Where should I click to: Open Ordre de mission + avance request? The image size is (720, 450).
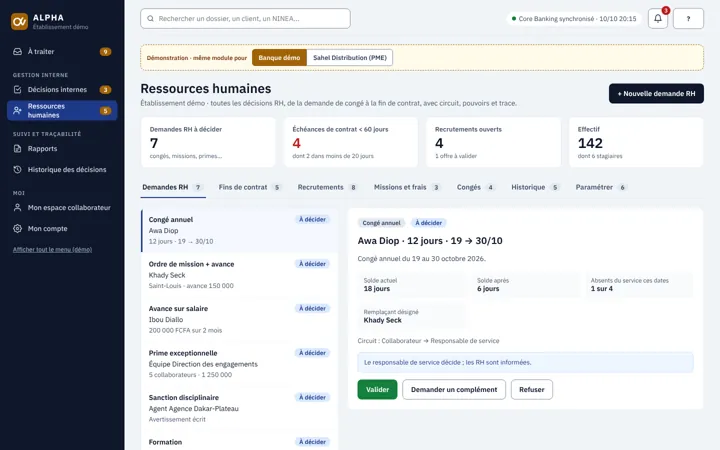pos(239,275)
